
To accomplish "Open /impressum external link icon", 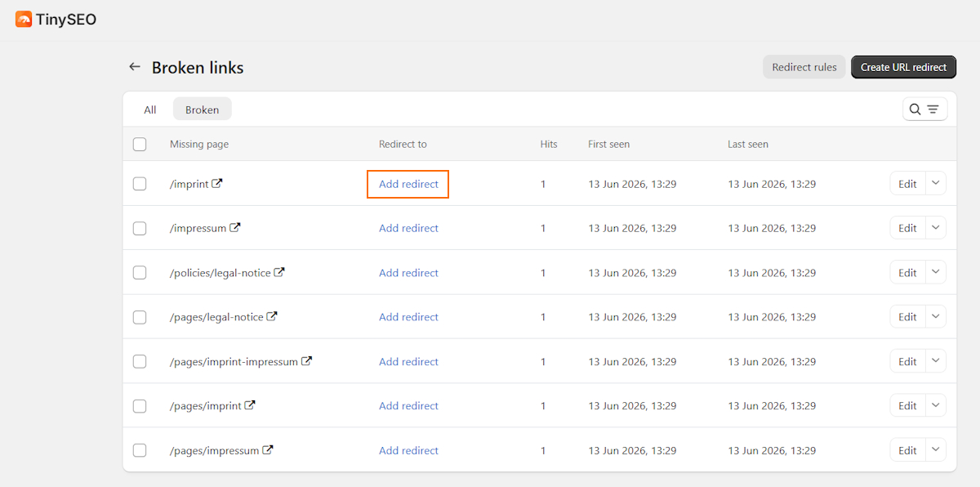I will click(235, 228).
